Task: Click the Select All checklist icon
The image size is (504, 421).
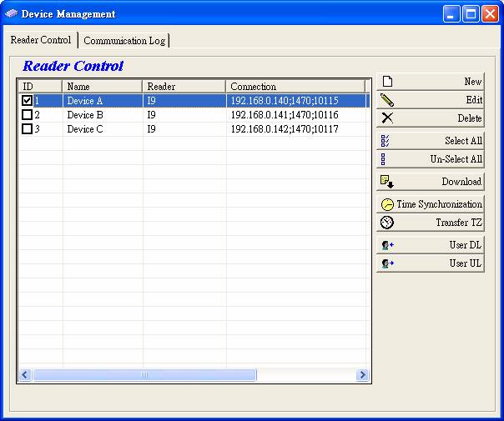Action: [385, 141]
